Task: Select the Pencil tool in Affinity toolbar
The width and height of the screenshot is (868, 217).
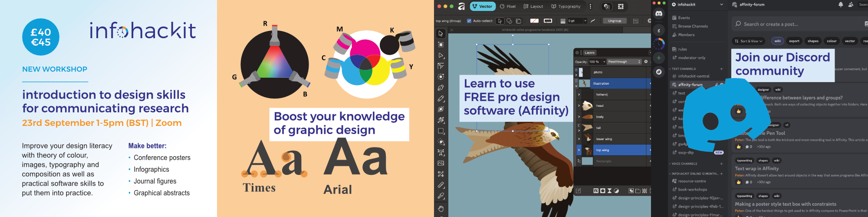Action: [441, 99]
